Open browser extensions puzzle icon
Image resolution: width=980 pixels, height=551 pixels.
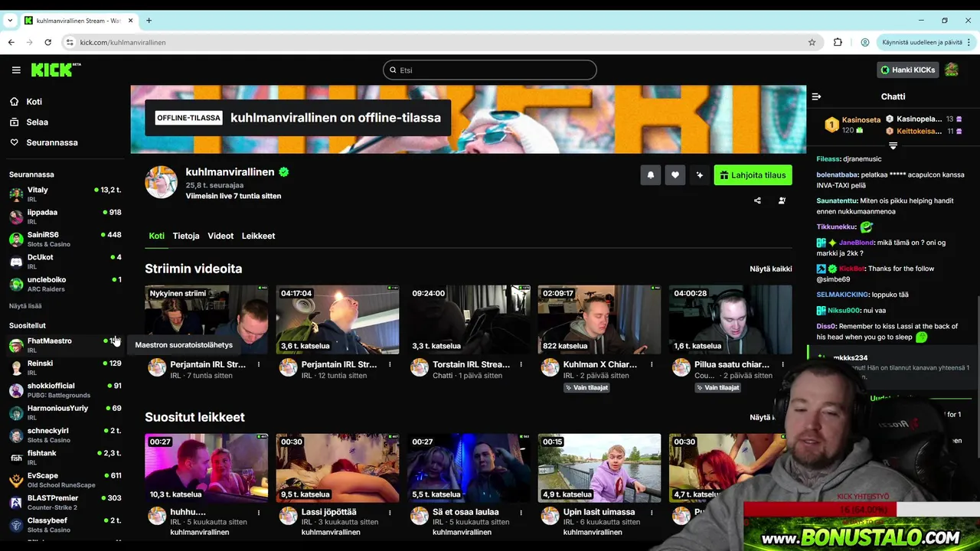[x=838, y=42]
